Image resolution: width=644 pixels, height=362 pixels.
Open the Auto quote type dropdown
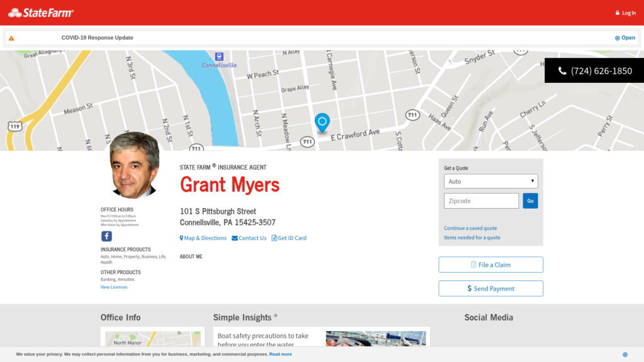coord(491,181)
